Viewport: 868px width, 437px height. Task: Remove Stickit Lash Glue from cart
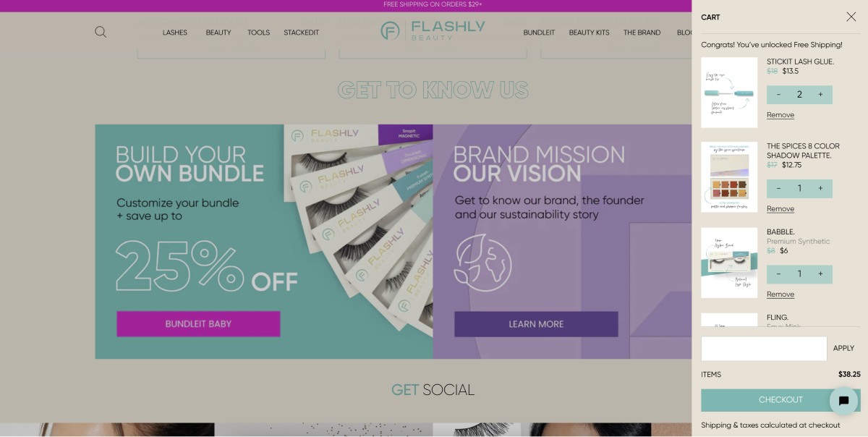[780, 115]
